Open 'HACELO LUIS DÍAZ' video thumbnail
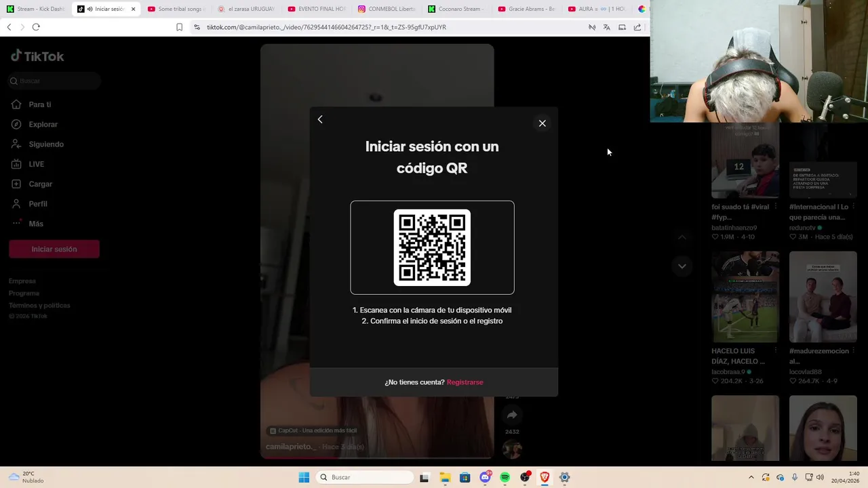The image size is (868, 488). (x=745, y=297)
